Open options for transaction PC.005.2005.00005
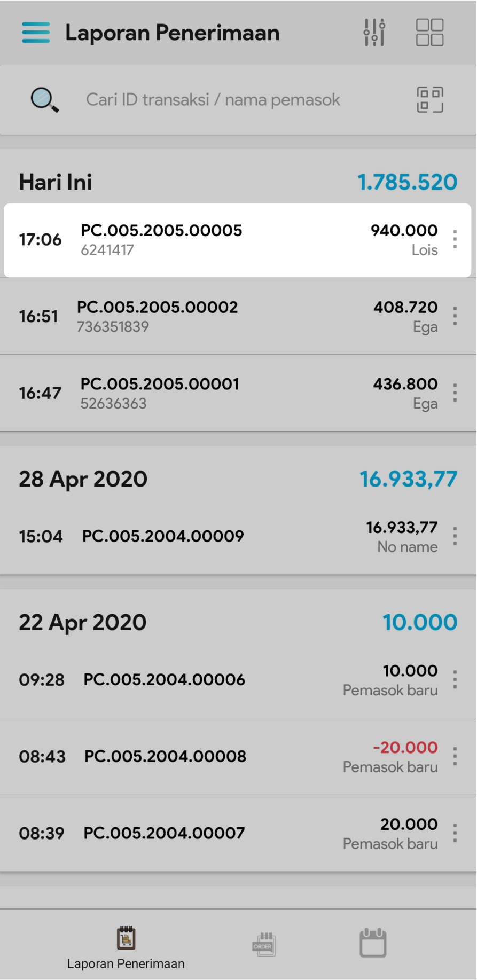This screenshot has width=477, height=980. coord(455,239)
